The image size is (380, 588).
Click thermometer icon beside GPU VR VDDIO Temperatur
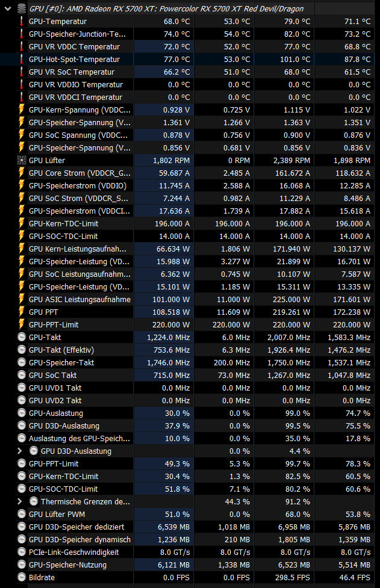(22, 84)
